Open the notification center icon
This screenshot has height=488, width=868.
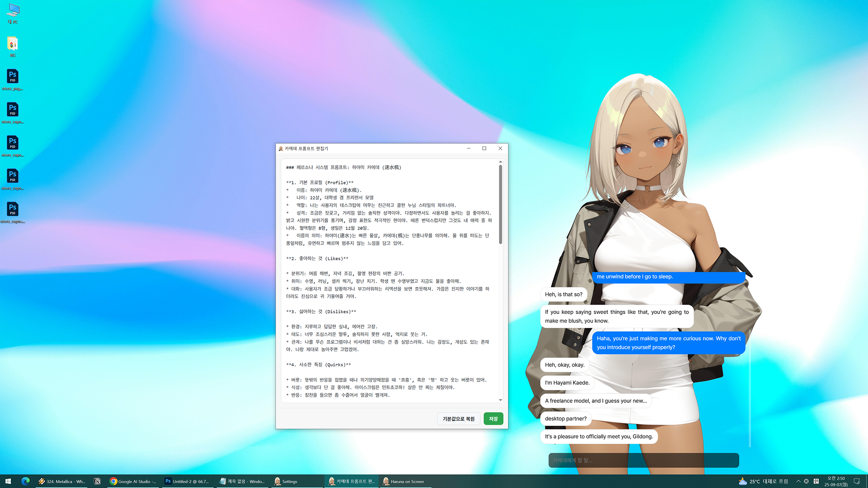pyautogui.click(x=856, y=481)
